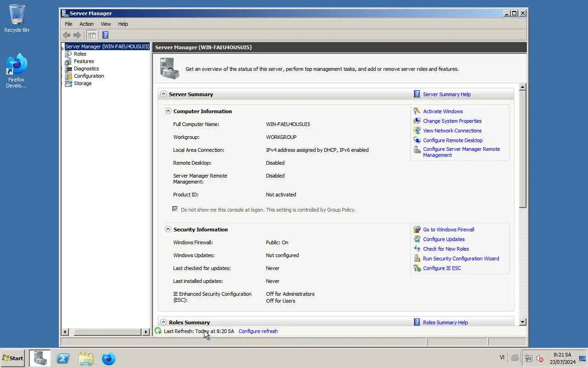Open Run Security Configuration Wizard link

point(461,259)
